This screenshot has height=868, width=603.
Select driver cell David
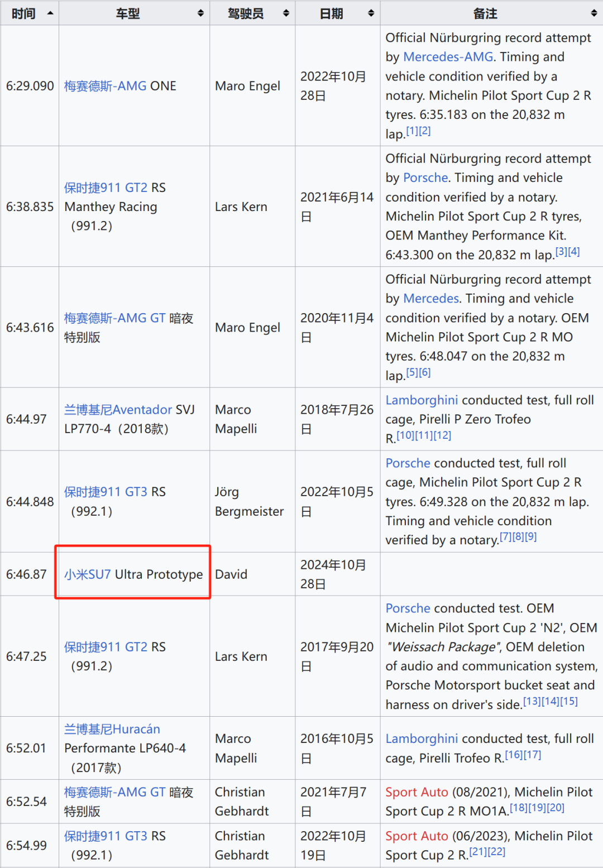[x=252, y=574]
